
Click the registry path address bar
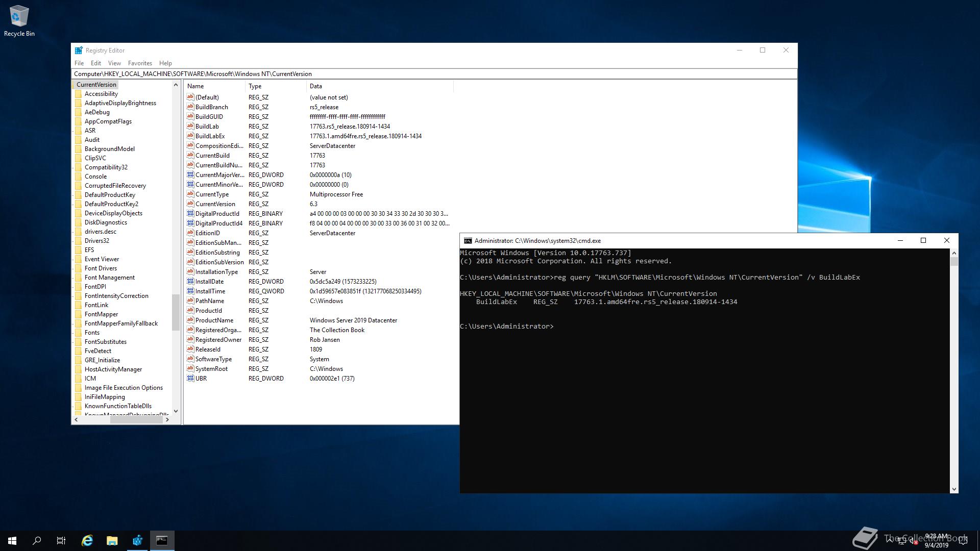tap(434, 74)
